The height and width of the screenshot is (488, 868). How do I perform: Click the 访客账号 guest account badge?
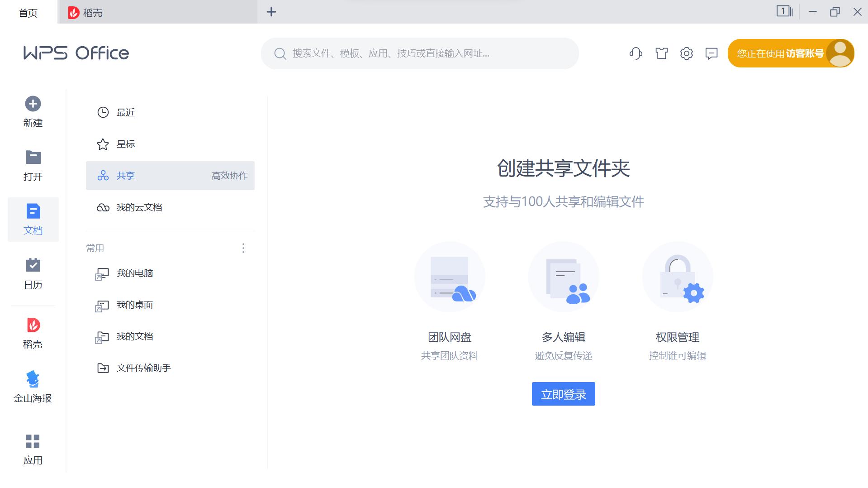click(x=790, y=53)
